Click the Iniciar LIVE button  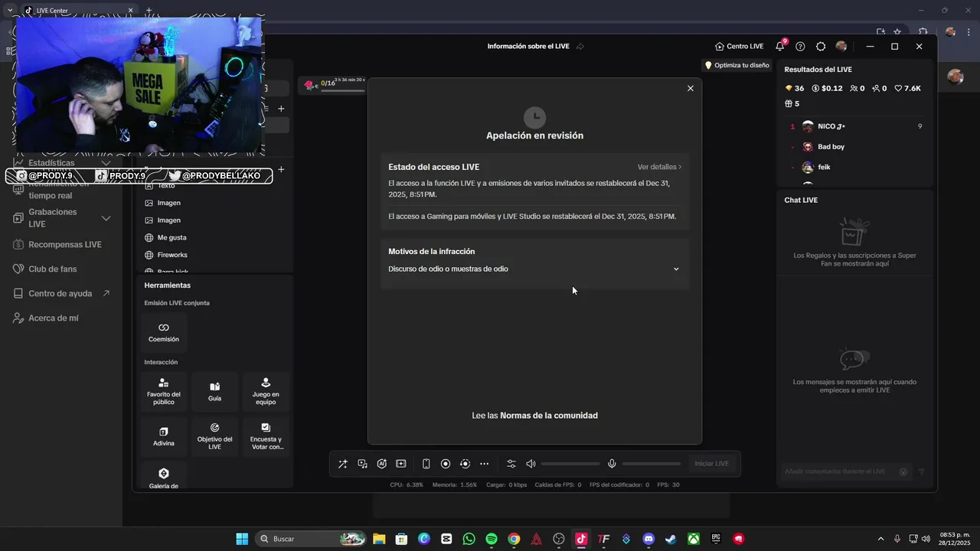click(x=711, y=464)
